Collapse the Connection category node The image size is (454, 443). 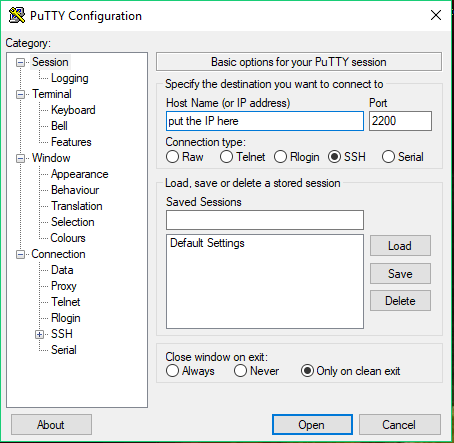click(x=20, y=255)
